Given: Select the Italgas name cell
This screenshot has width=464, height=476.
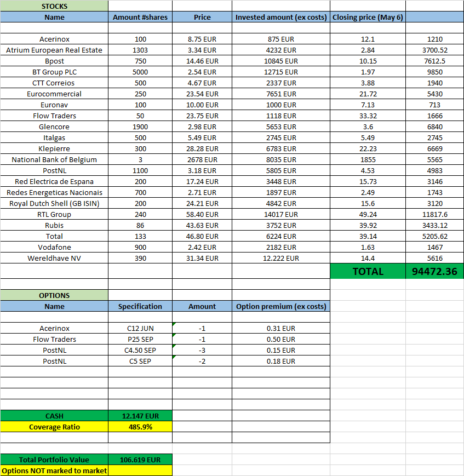Looking at the screenshot, I should pyautogui.click(x=54, y=137).
